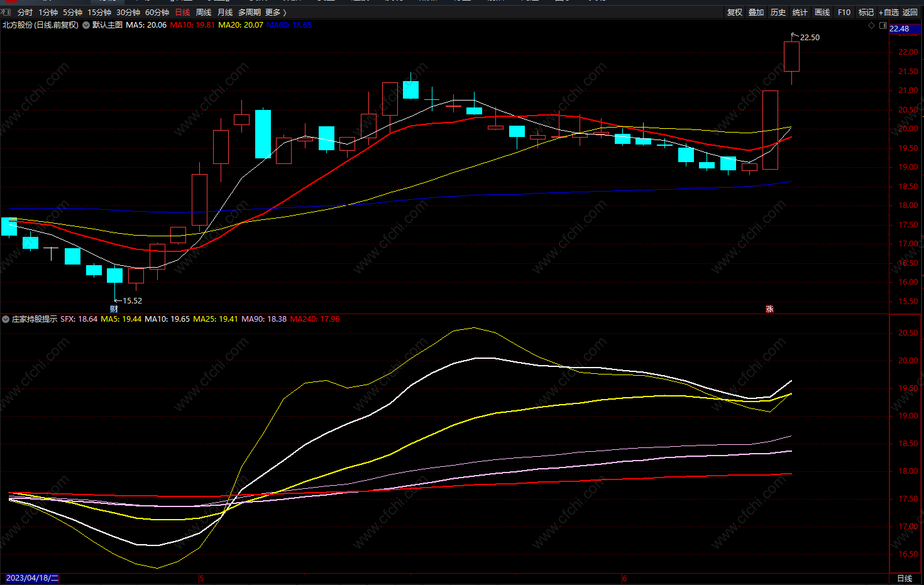The width and height of the screenshot is (924, 585).
Task: Open the 统计 statistics tool
Action: pos(800,12)
